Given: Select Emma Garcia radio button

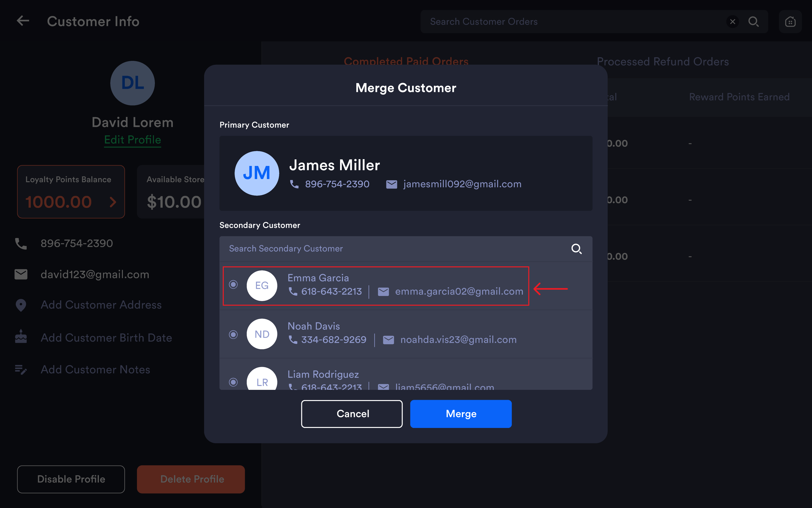Looking at the screenshot, I should [233, 285].
